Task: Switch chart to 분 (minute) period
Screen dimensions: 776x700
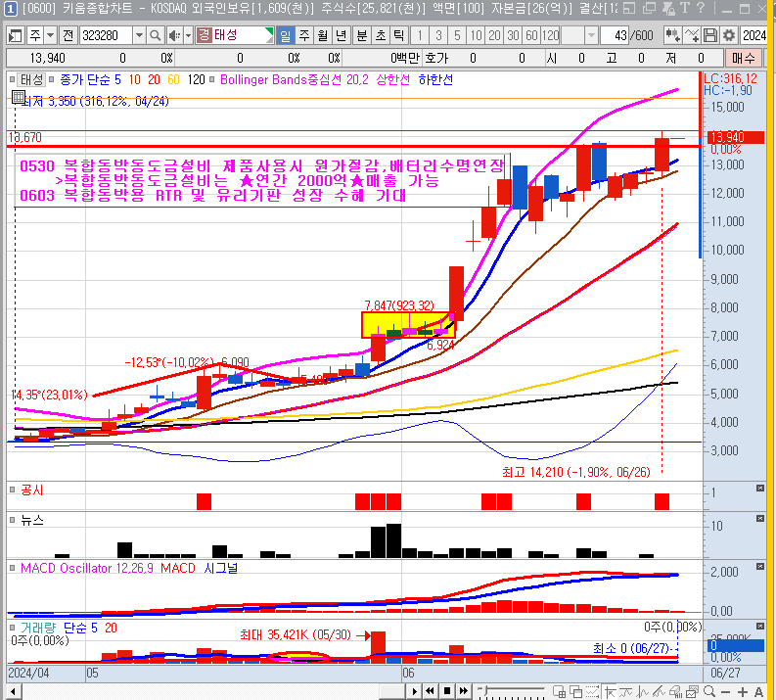Action: pyautogui.click(x=361, y=35)
